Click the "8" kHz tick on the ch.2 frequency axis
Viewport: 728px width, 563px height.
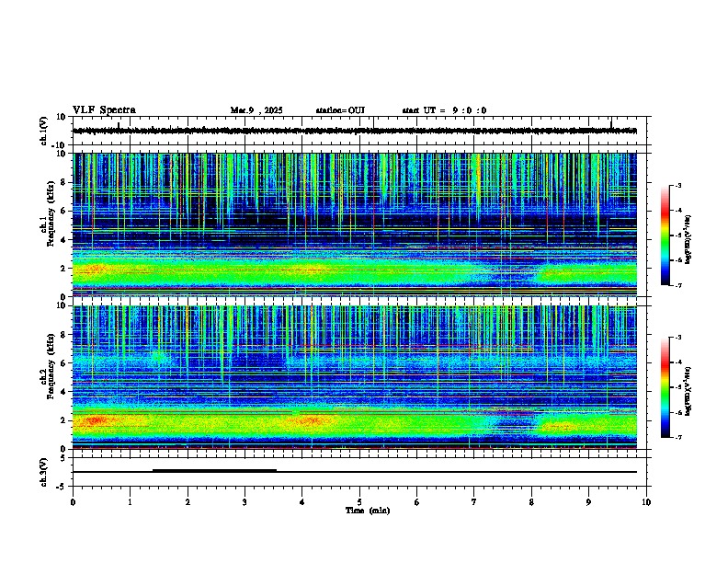(x=65, y=335)
